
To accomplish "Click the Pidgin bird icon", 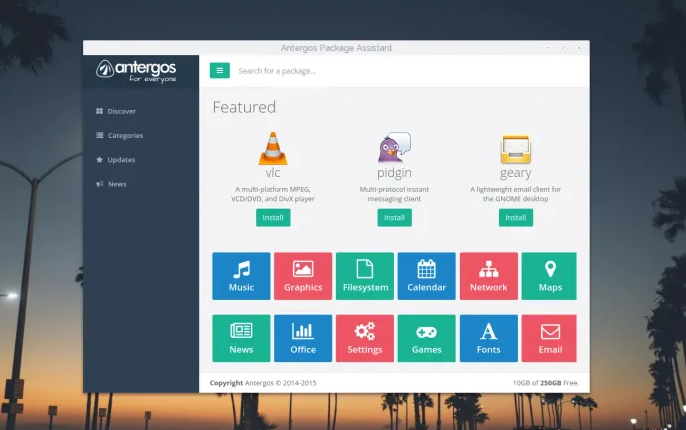I will 394,147.
